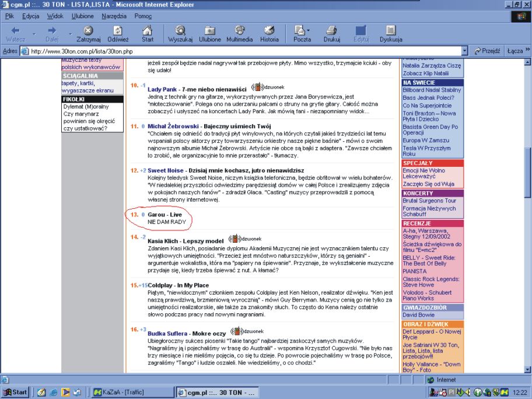The height and width of the screenshot is (399, 532).
Task: Click Coldplay - In My Place title
Action: tap(178, 285)
